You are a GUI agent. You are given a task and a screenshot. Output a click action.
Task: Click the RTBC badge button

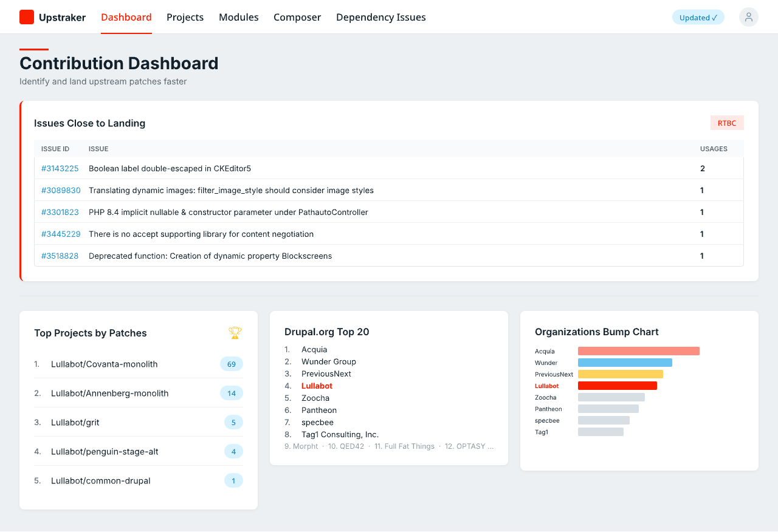point(727,123)
